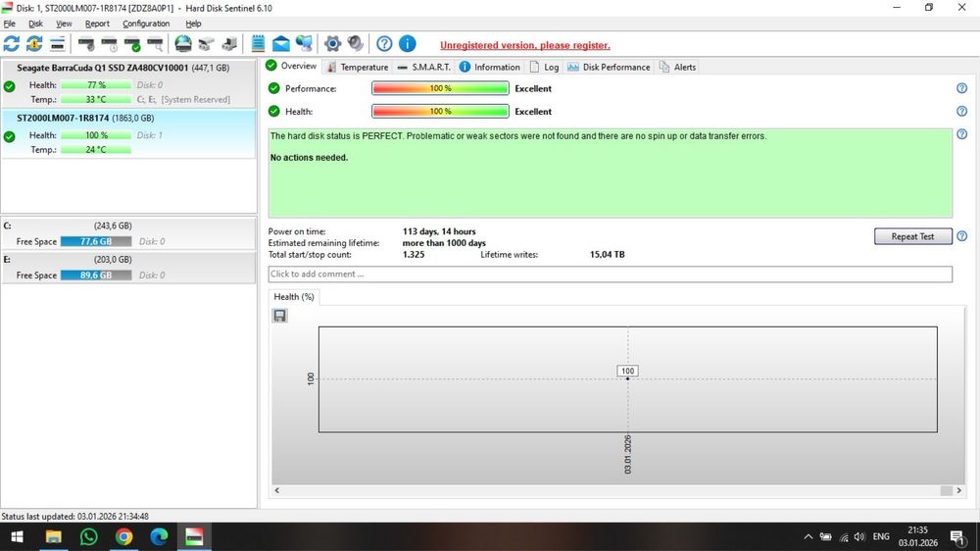Open the notification center in taskbar
Viewport: 980px width, 551px height.
coord(956,536)
